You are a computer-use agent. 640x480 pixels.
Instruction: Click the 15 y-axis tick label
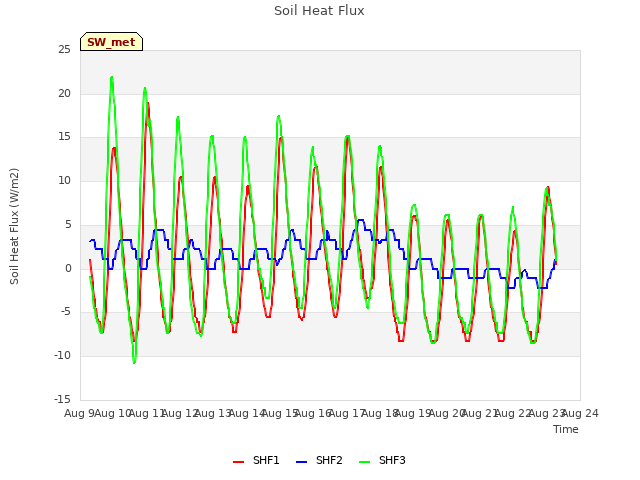(64, 137)
